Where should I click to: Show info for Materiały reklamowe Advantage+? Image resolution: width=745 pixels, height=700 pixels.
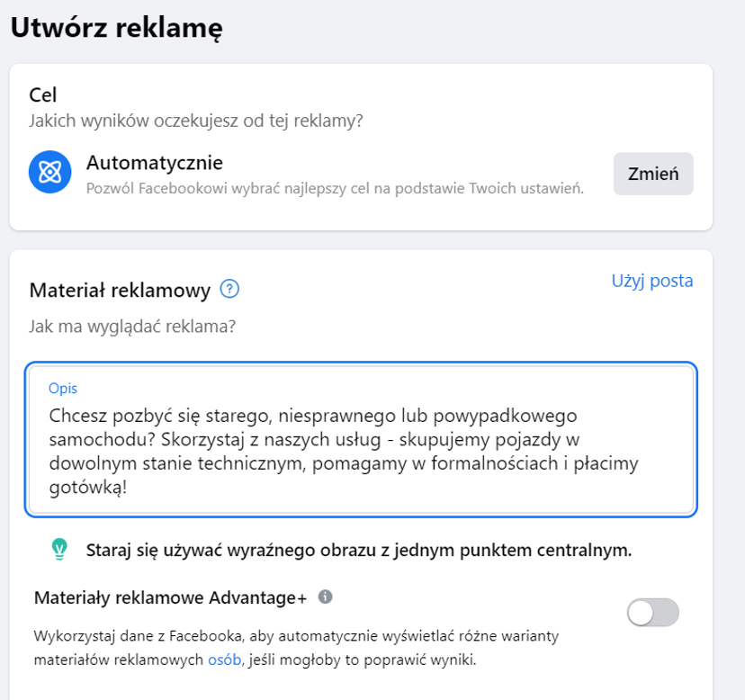pos(325,597)
